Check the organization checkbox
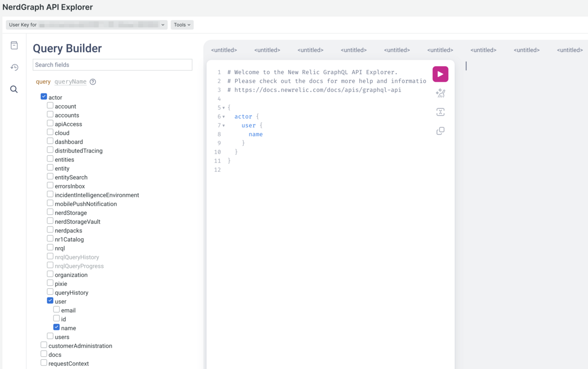Screen dimensions: 588x369 point(50,274)
